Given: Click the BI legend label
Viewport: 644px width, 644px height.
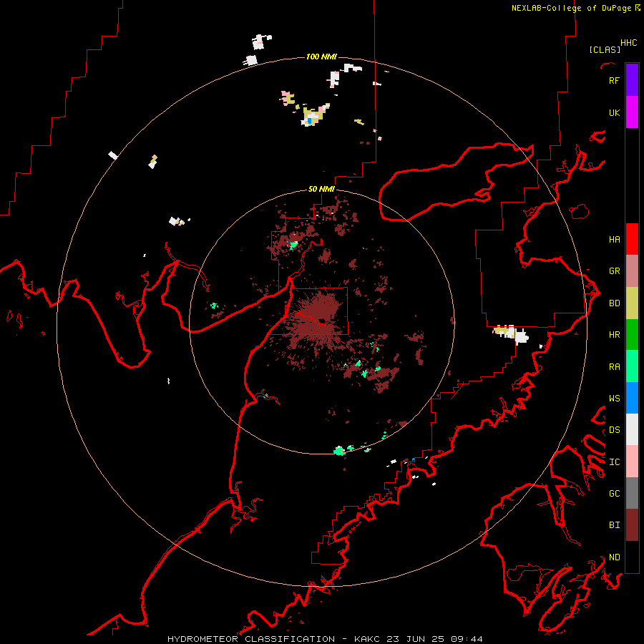Looking at the screenshot, I should (x=614, y=525).
